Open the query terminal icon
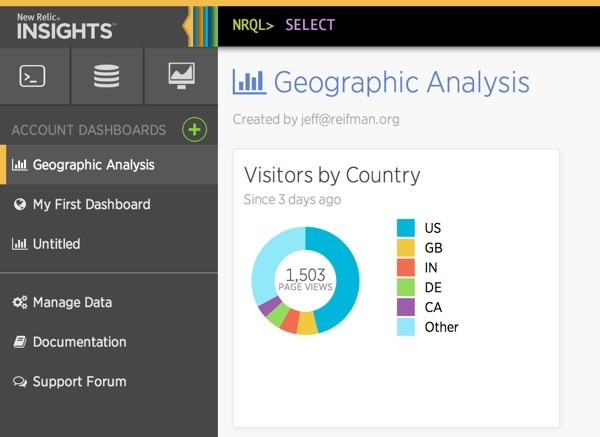Screen dimensions: 600x437 pos(33,76)
